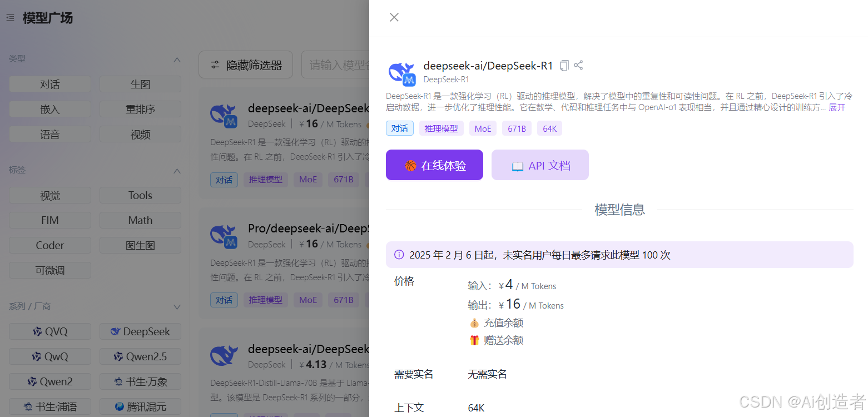Screen dimensions: 868x417
Task: Enable the Tools tag filter
Action: coord(140,195)
